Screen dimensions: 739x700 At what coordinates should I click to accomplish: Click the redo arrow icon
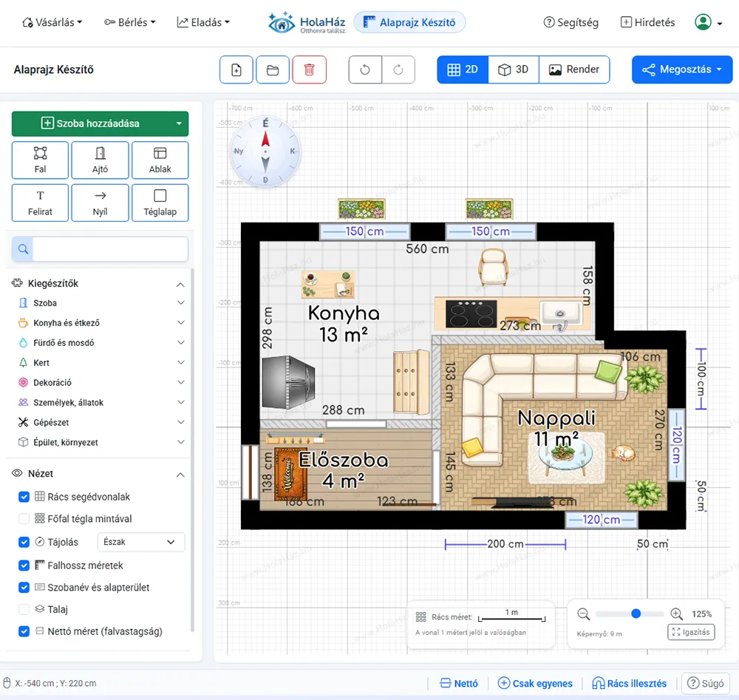(x=398, y=69)
